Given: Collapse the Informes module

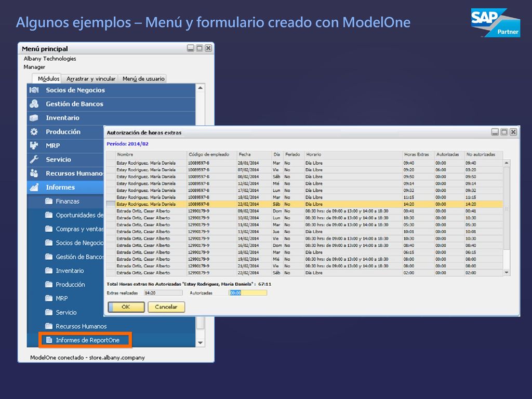Looking at the screenshot, I should coord(65,187).
